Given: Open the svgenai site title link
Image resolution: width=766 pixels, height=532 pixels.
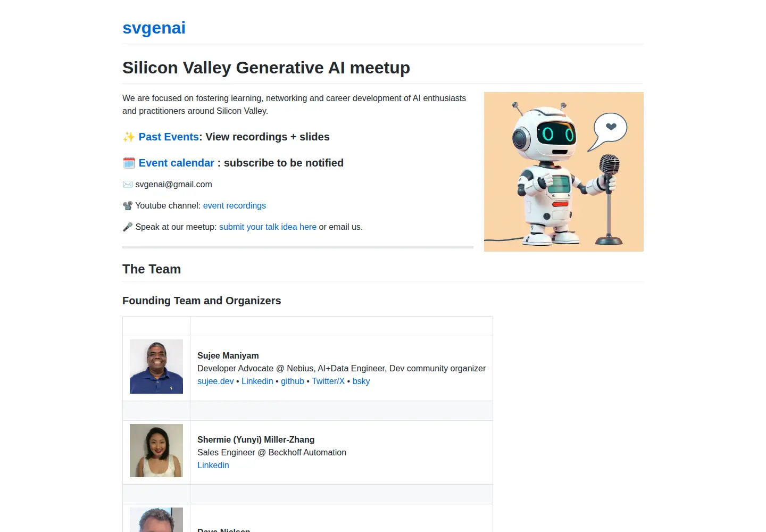Looking at the screenshot, I should click(x=154, y=28).
